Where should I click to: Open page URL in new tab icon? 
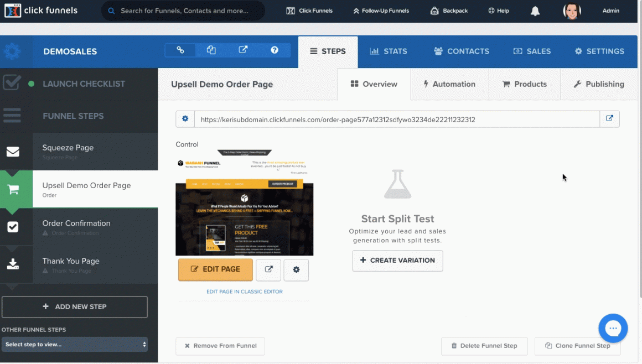(609, 119)
